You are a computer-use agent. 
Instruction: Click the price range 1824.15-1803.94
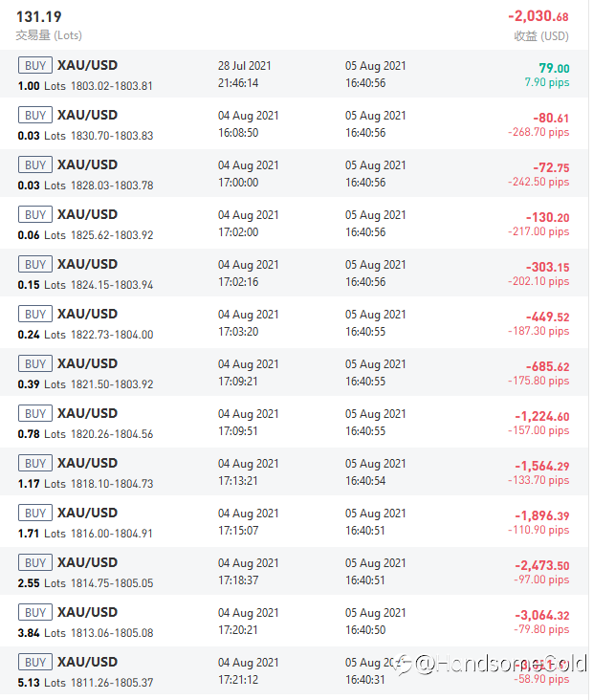[x=112, y=285]
